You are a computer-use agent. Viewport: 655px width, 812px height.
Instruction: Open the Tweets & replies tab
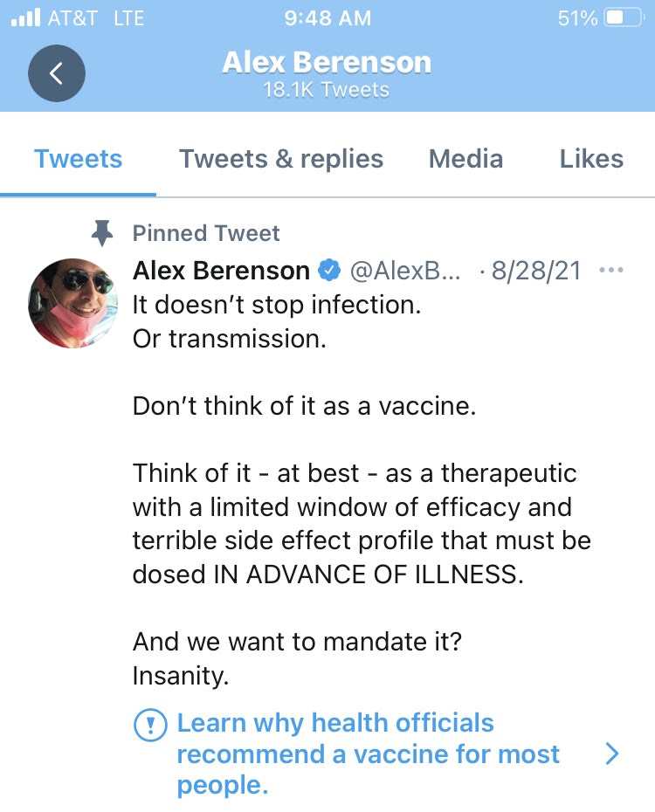(280, 159)
